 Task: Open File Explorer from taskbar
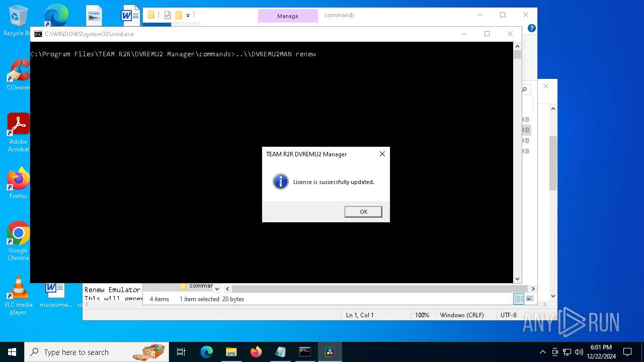coord(231,352)
